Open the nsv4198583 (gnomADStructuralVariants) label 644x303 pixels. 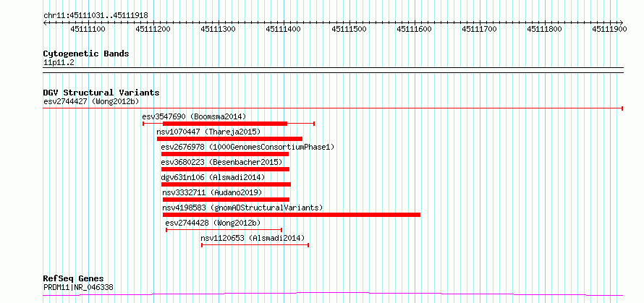(242, 208)
